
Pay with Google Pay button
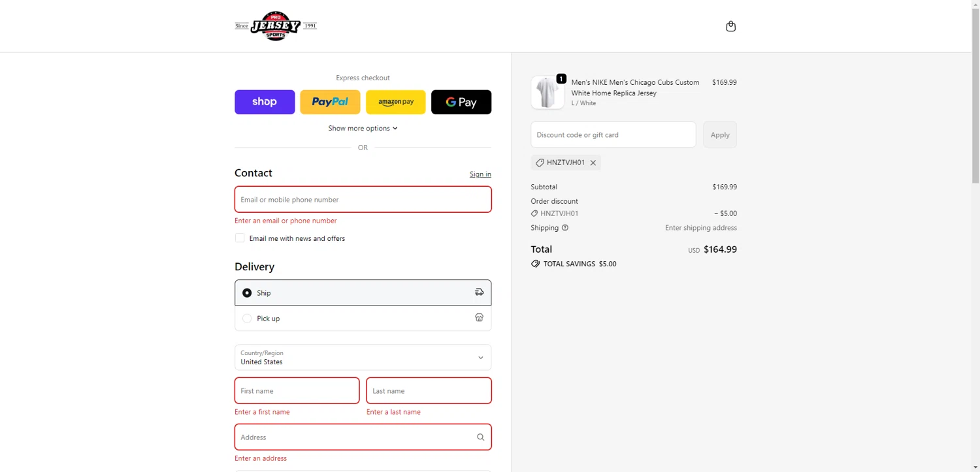tap(461, 102)
